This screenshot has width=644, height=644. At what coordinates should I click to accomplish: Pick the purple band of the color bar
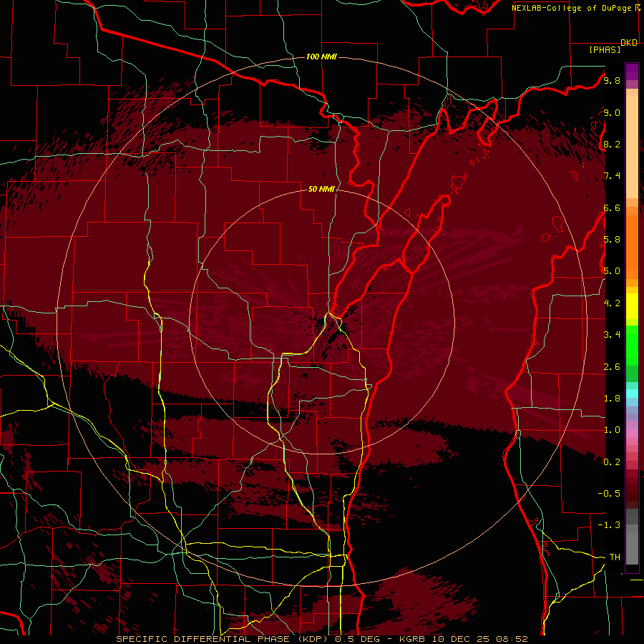(x=632, y=72)
